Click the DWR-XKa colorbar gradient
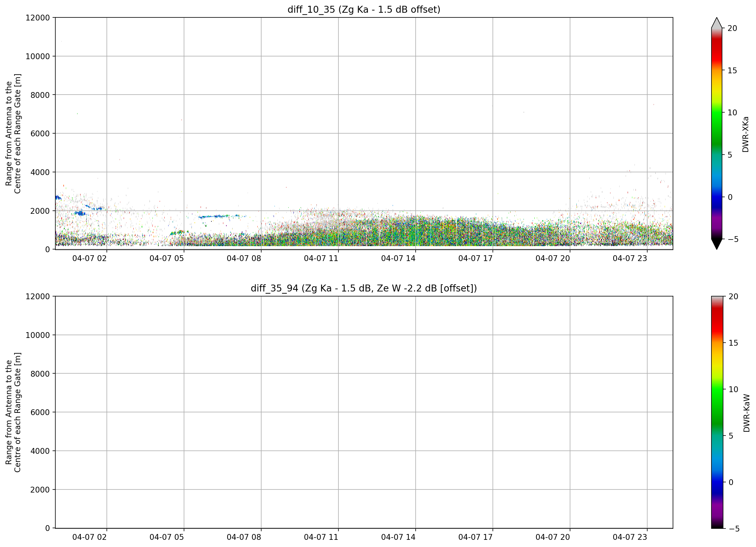 [x=716, y=133]
